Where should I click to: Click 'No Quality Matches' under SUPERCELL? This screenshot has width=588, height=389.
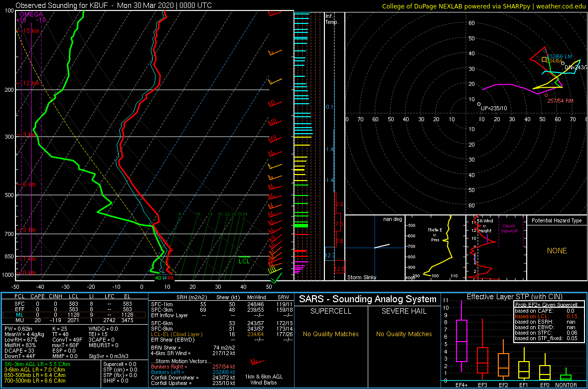pos(330,334)
